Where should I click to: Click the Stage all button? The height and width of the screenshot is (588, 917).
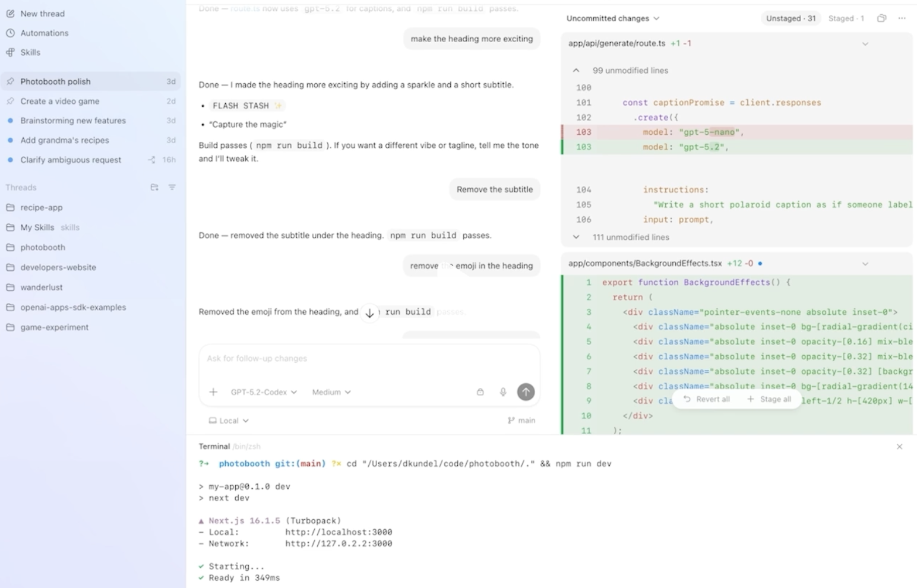click(769, 399)
